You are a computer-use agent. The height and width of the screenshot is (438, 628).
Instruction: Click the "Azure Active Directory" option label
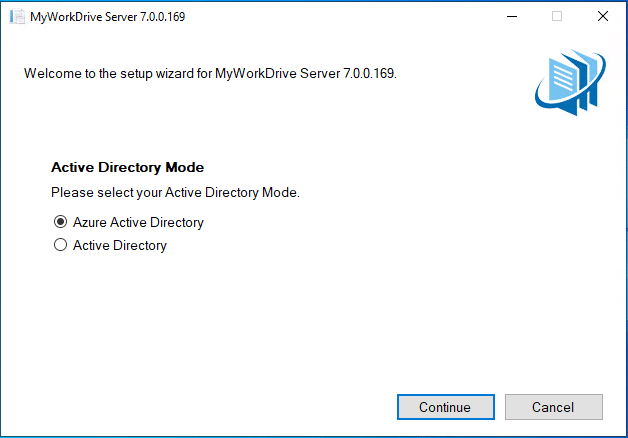tap(138, 222)
